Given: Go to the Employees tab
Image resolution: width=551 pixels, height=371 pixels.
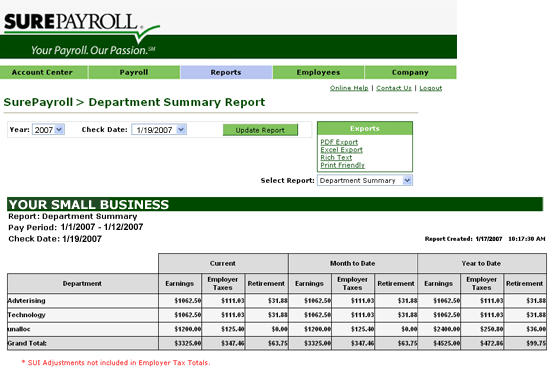Looking at the screenshot, I should [x=318, y=72].
